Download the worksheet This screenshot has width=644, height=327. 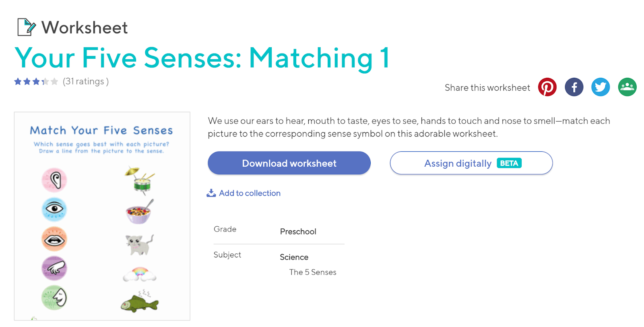tap(289, 163)
